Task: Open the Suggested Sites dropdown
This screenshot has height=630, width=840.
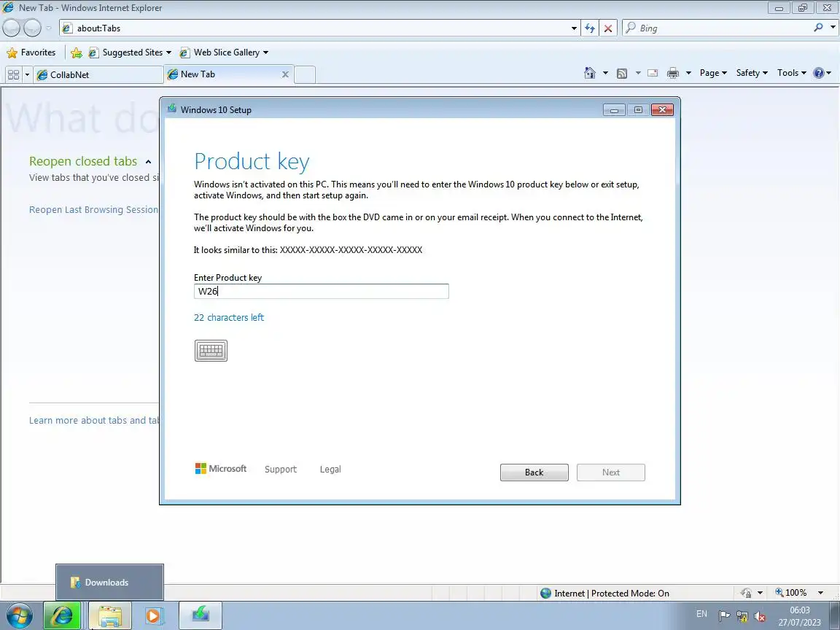Action: [130, 52]
